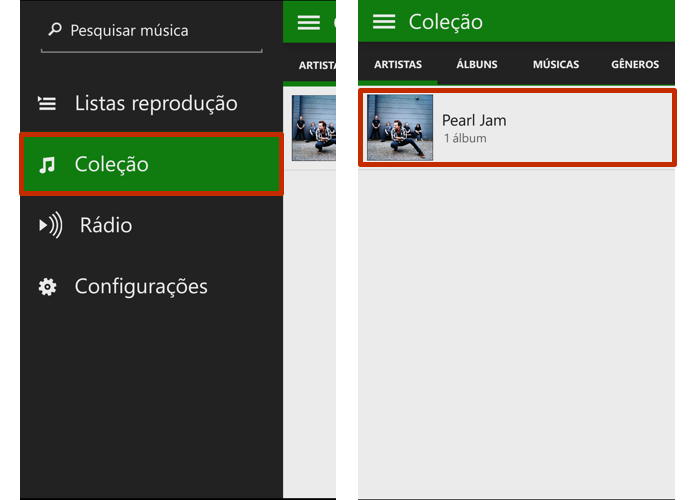Click the search magnifier icon
Screen dimensions: 695x500
pyautogui.click(x=55, y=30)
